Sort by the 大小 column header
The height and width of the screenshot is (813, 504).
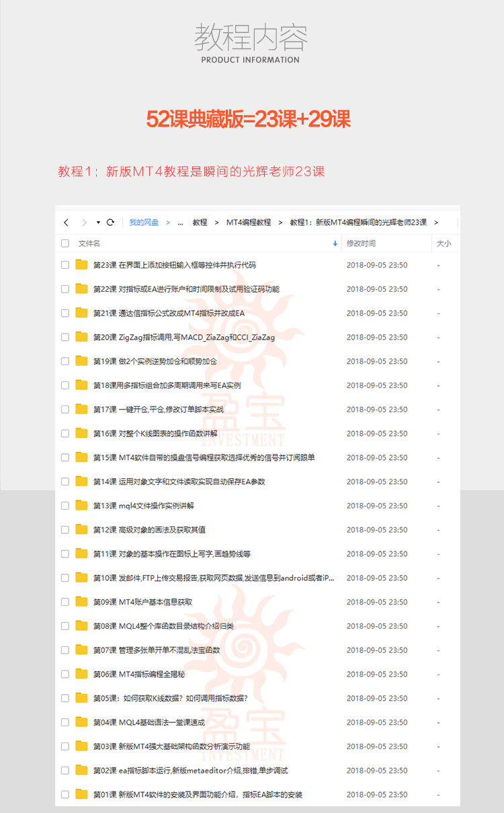tap(444, 243)
